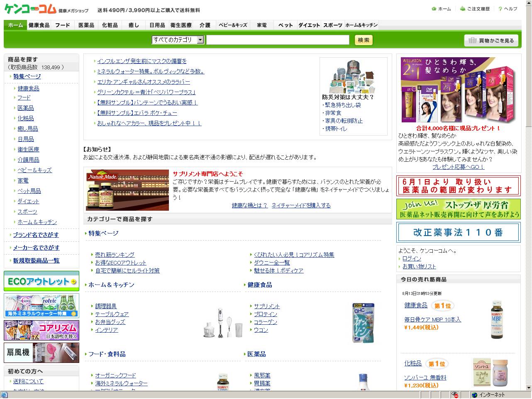532x399 pixels.
Task: Click ネイチャーメイドを購入する link
Action: click(x=301, y=205)
